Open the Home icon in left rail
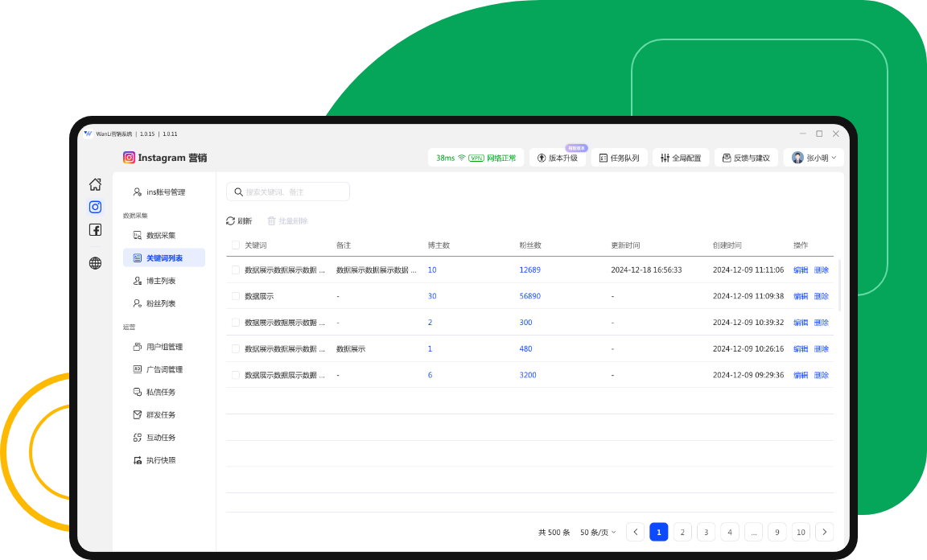This screenshot has height=560, width=927. point(95,184)
